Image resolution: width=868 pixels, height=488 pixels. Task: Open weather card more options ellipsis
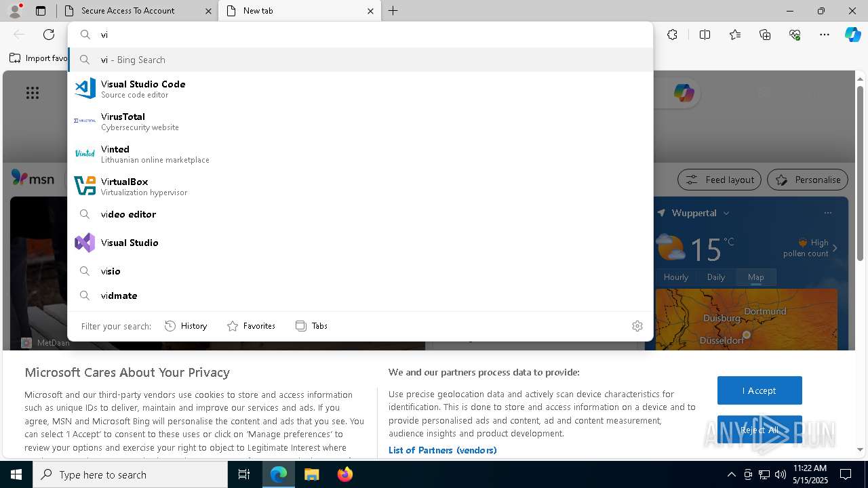[x=827, y=213]
